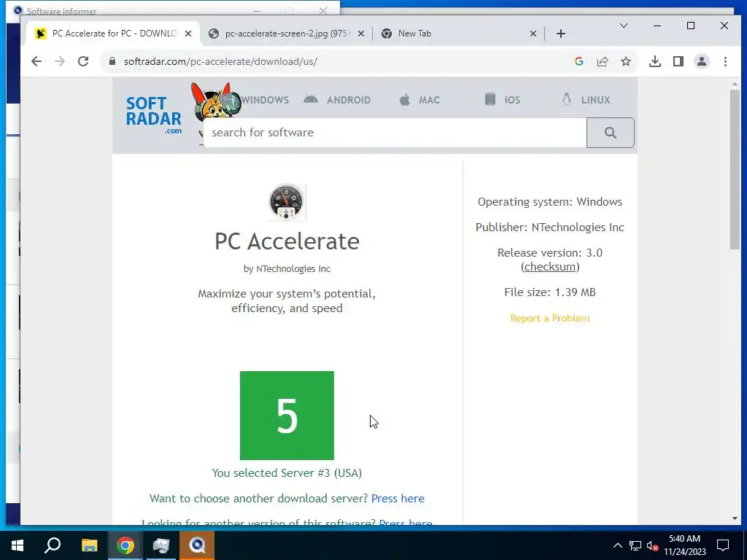Click the scroll up arrow of page

pos(735,85)
